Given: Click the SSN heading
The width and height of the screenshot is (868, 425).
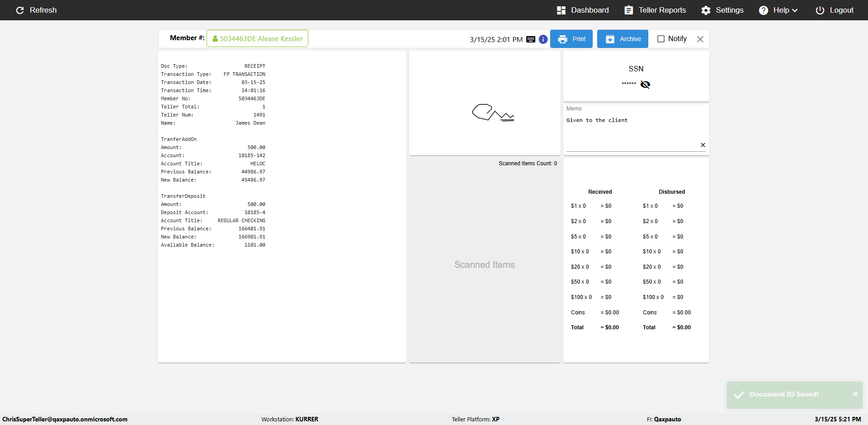Looking at the screenshot, I should (636, 69).
